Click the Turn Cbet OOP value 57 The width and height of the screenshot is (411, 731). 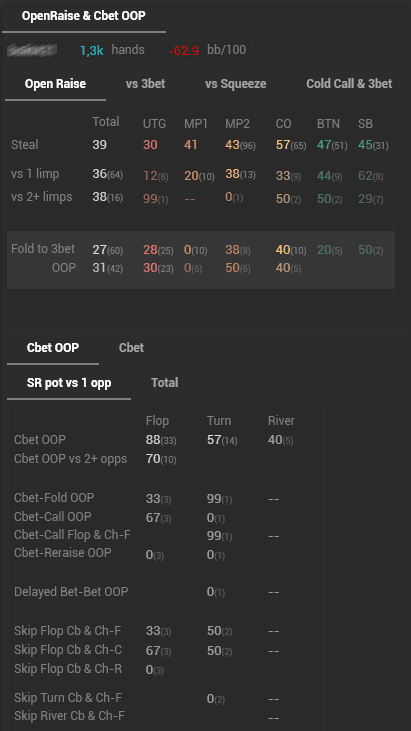214,440
